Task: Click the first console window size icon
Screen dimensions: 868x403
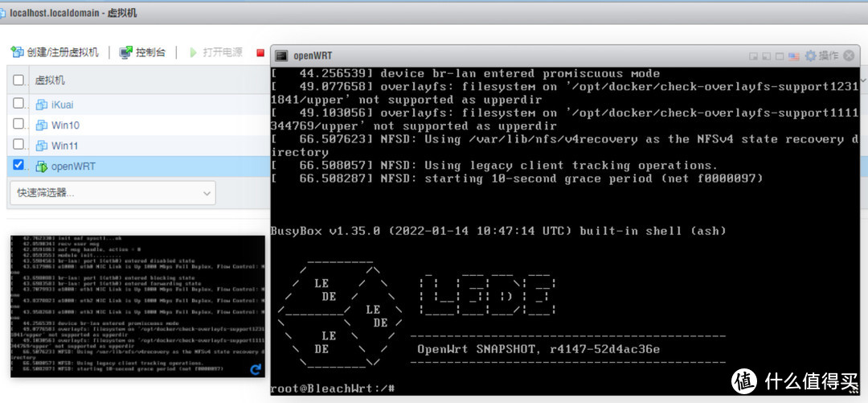Action: point(753,56)
